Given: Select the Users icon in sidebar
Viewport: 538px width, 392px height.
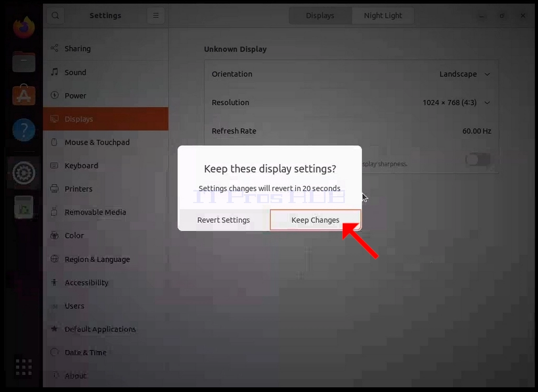Looking at the screenshot, I should point(54,306).
